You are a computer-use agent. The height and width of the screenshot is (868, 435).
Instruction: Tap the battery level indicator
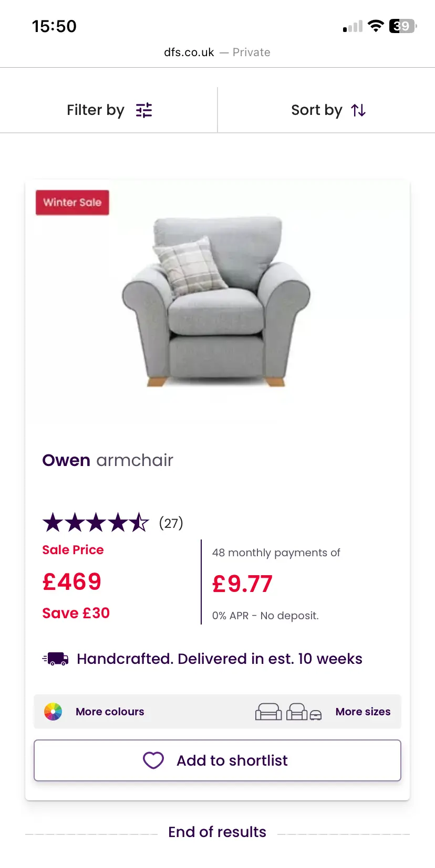tap(402, 26)
